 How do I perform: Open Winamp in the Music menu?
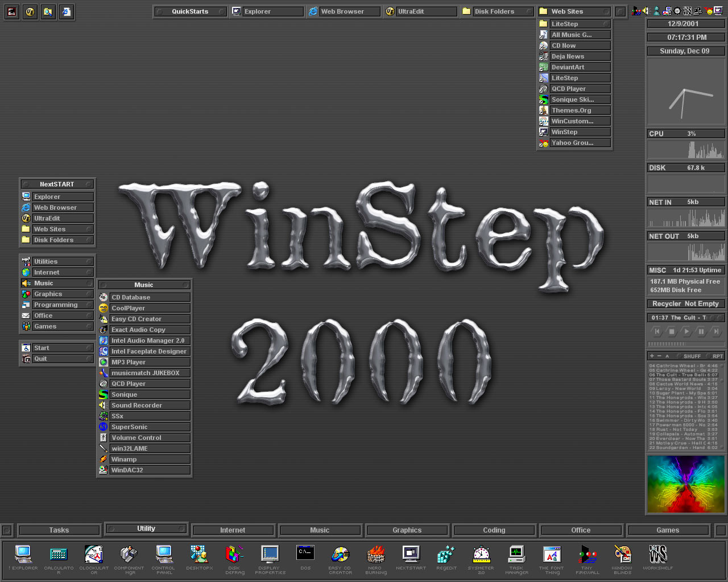144,459
